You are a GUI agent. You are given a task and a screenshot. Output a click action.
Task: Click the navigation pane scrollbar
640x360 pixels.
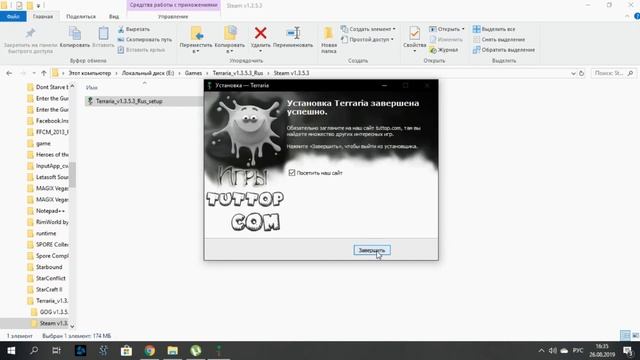tap(72, 174)
